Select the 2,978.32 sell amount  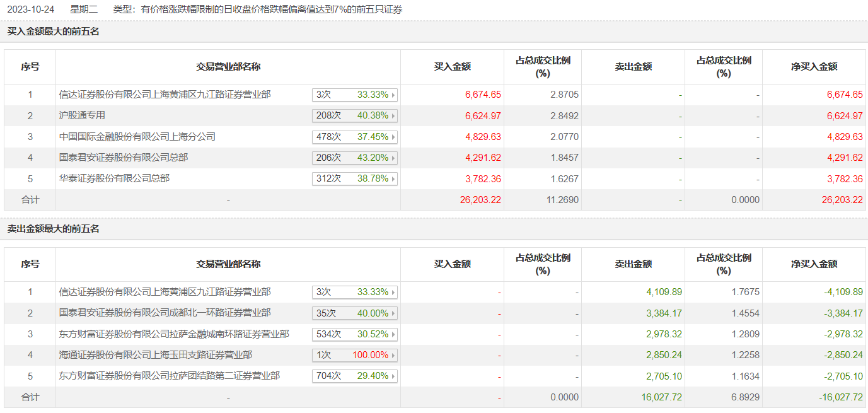click(x=664, y=334)
